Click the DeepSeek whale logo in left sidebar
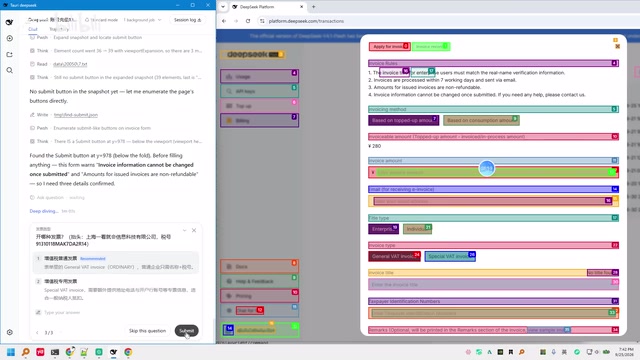Viewport: 640px width, 360px height. 9,22
